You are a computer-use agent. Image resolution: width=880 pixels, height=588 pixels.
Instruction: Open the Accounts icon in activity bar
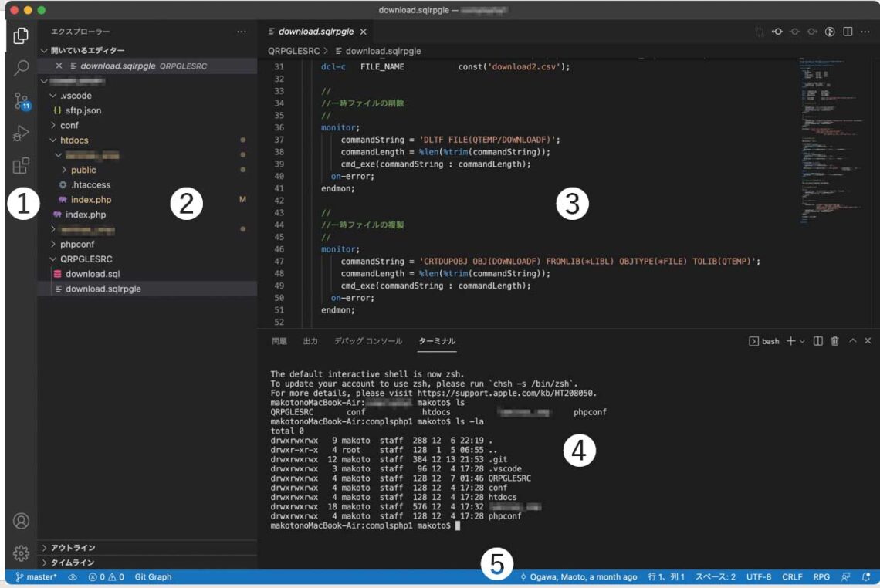click(x=22, y=521)
